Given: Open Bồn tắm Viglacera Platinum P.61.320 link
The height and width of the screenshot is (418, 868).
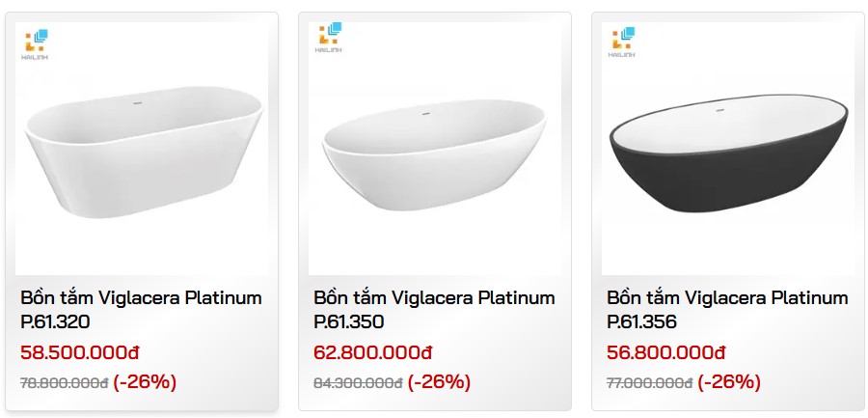Looking at the screenshot, I should (141, 309).
